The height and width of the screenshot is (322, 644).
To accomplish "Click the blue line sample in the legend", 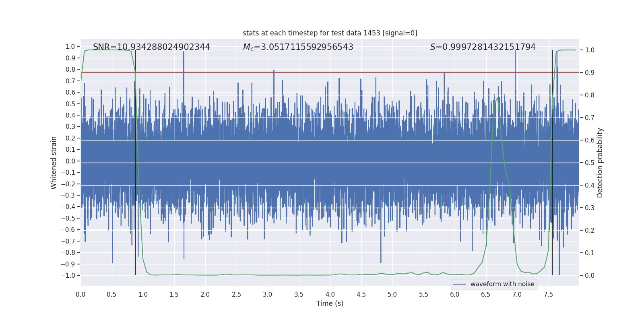I will pos(459,284).
